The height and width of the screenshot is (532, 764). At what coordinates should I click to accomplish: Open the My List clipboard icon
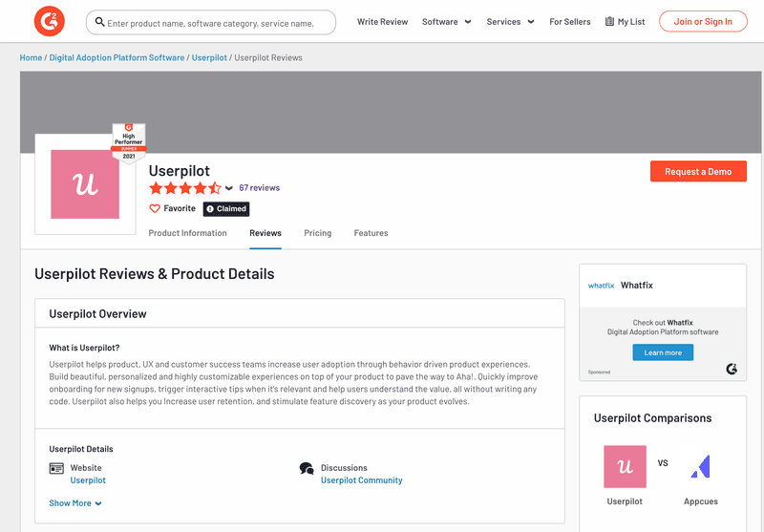[x=609, y=22]
